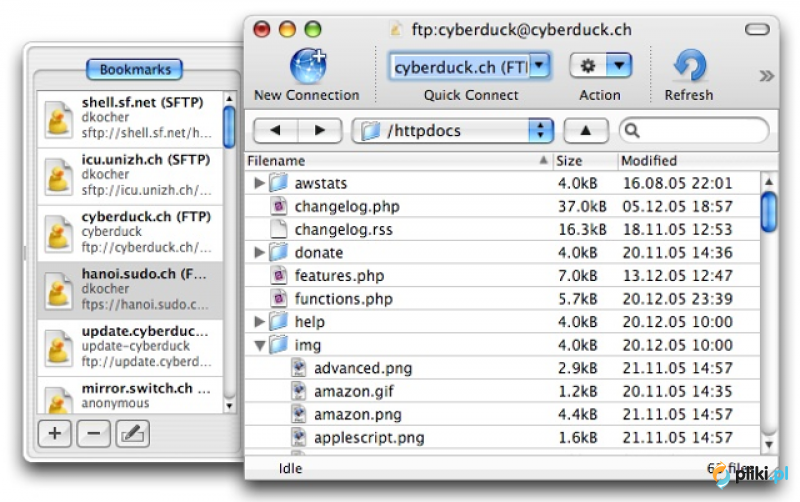The width and height of the screenshot is (800, 502).
Task: Select shell.sf.net (SFTP) bookmark
Action: click(130, 118)
